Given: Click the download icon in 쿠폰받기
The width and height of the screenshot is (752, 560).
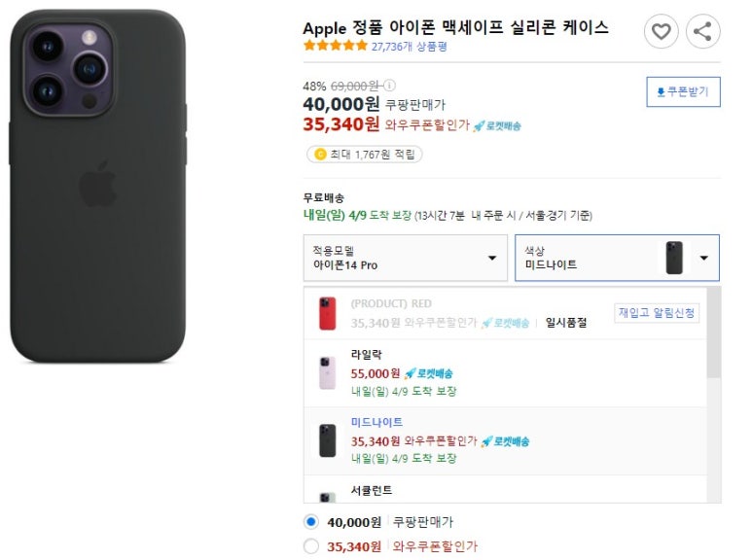Looking at the screenshot, I should coord(661,91).
